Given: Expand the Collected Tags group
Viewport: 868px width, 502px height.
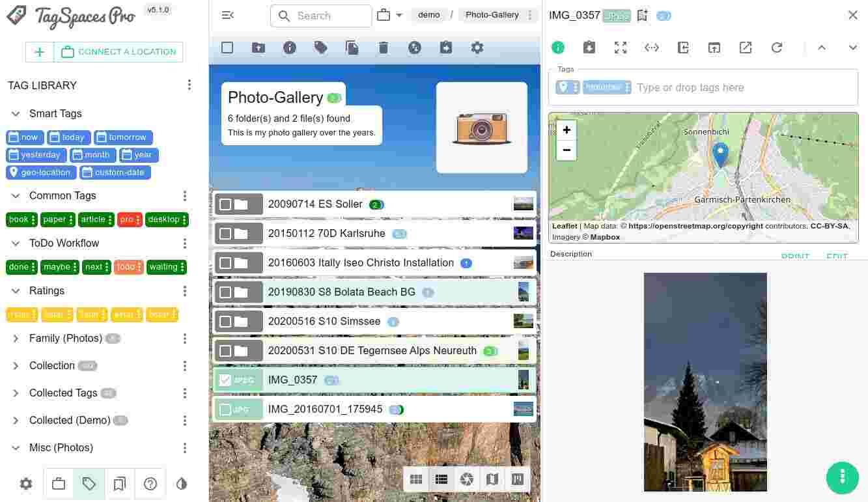Looking at the screenshot, I should (x=16, y=393).
